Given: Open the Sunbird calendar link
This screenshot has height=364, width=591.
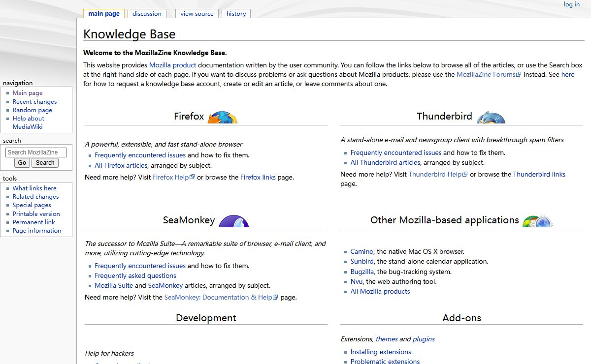Looking at the screenshot, I should tap(362, 262).
